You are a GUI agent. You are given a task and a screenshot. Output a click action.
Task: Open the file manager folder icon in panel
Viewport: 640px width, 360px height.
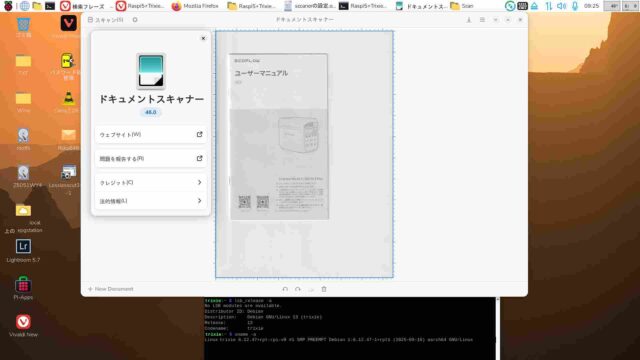point(37,6)
